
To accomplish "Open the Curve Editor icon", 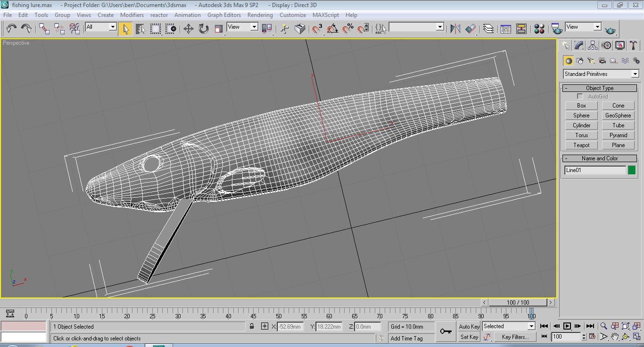I will pyautogui.click(x=506, y=29).
